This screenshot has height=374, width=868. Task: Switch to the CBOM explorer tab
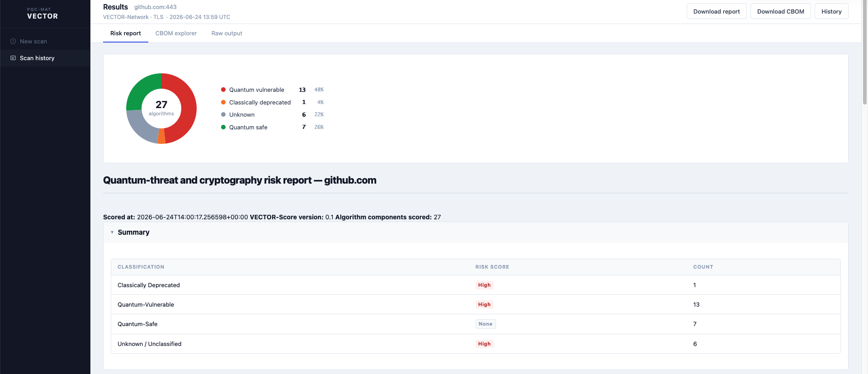(x=176, y=33)
